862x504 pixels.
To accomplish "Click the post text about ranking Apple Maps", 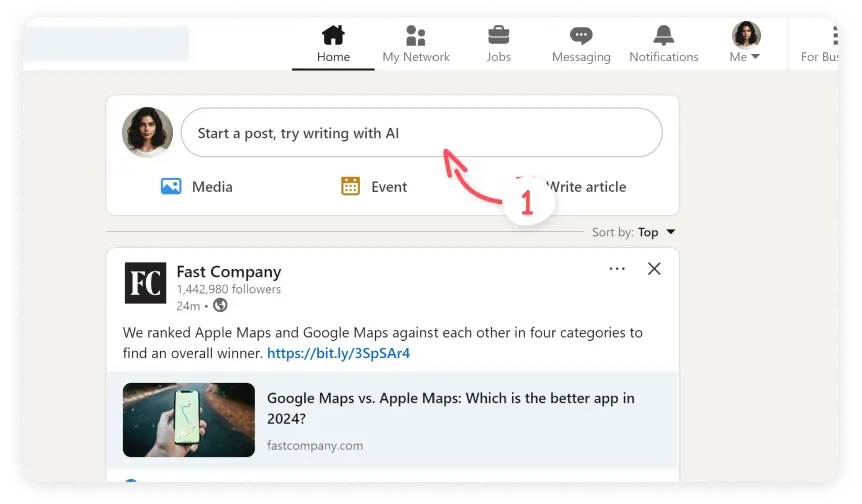I will point(383,342).
